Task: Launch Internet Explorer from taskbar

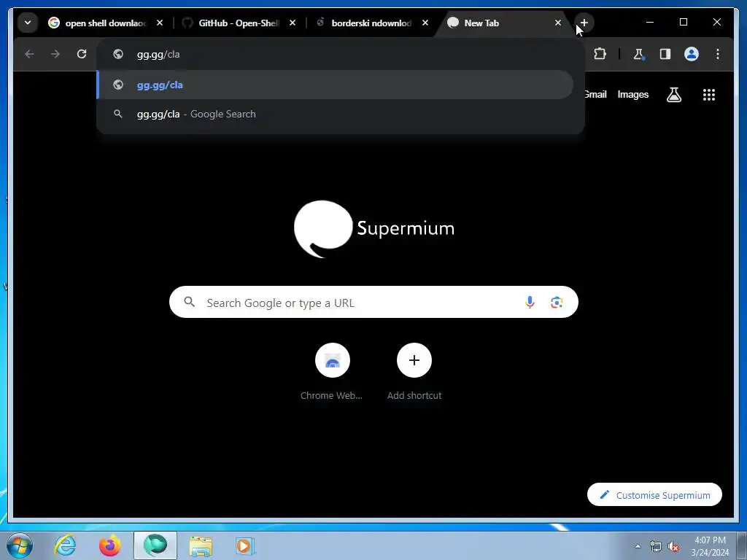Action: [65, 545]
